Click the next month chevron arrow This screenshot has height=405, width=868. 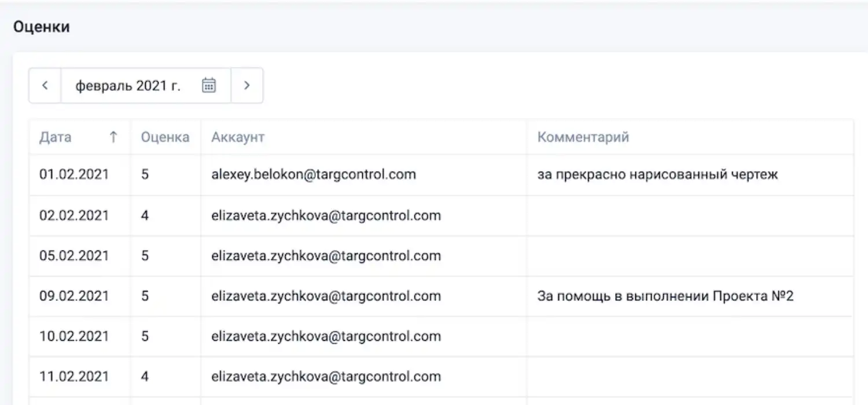[247, 85]
